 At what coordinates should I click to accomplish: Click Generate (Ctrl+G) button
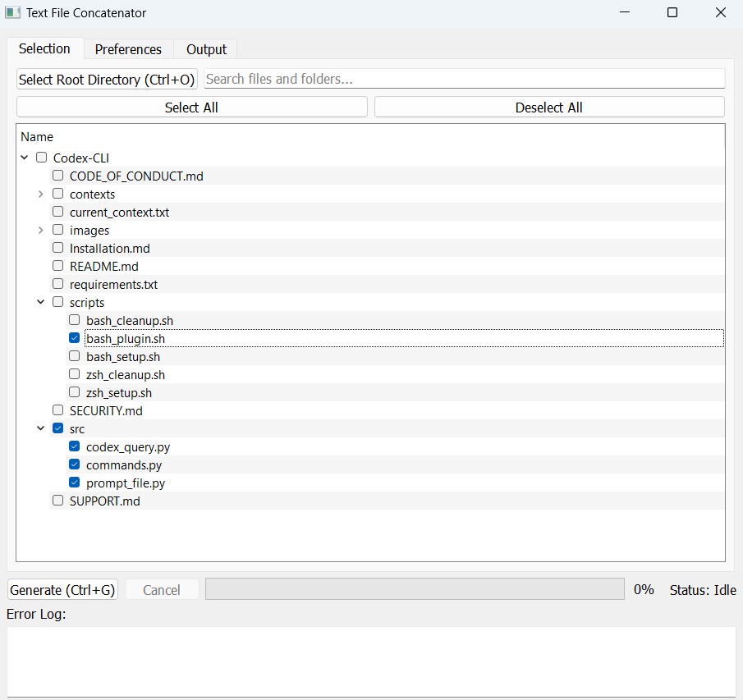(62, 590)
